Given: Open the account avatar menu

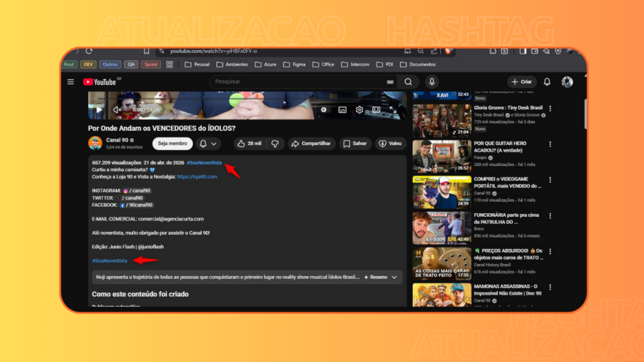Looking at the screenshot, I should [567, 82].
